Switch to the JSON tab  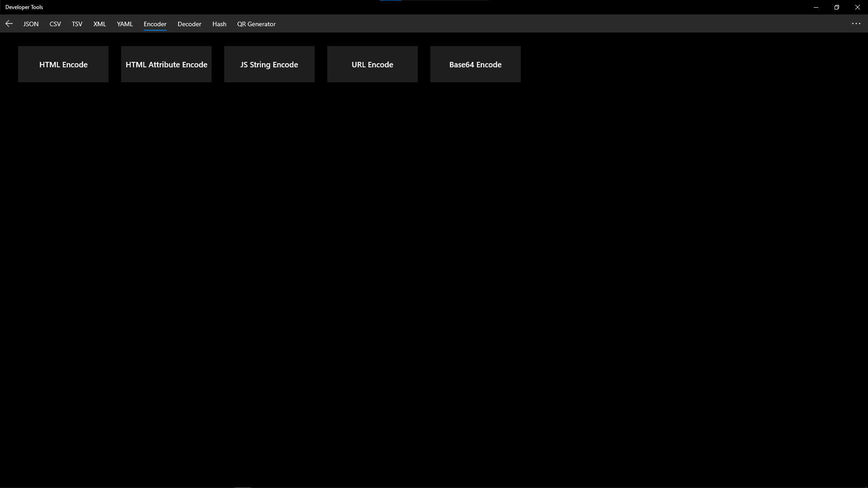coord(31,24)
